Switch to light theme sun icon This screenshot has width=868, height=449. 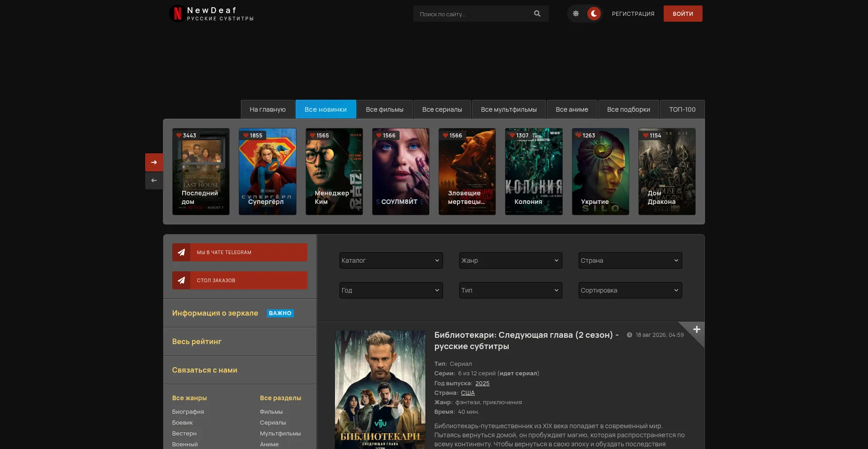(576, 14)
